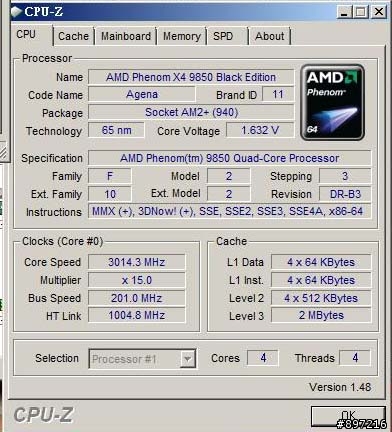
Task: Click the L1 Data cache value
Action: pos(321,262)
